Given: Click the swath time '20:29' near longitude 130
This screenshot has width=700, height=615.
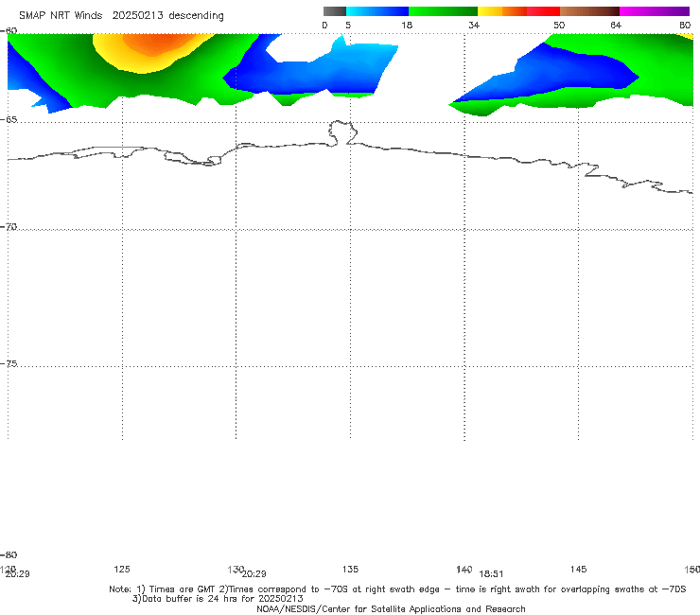Looking at the screenshot, I should tap(254, 574).
